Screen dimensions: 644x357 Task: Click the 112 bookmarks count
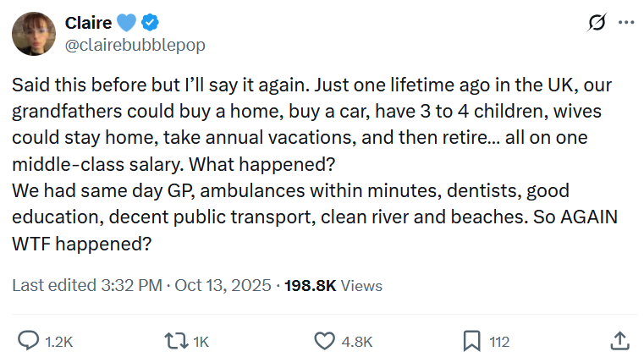[499, 342]
